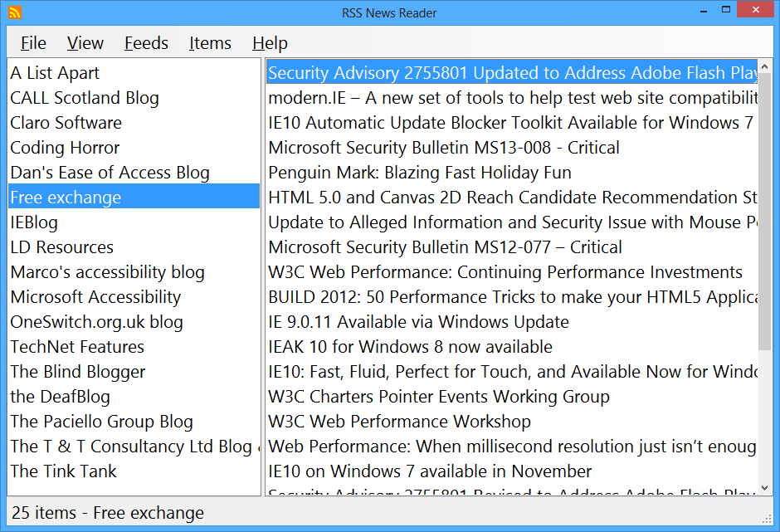The height and width of the screenshot is (532, 780).
Task: Open W3C Web Performance Workshop item
Action: coord(512,421)
